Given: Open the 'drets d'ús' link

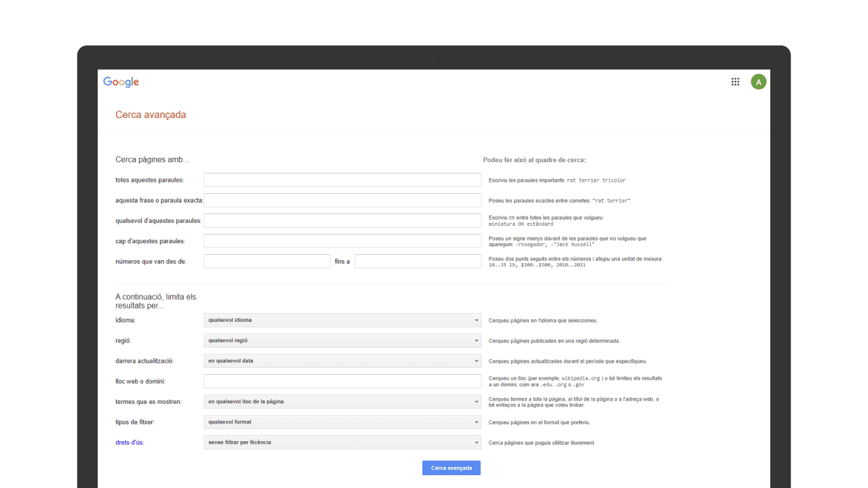Looking at the screenshot, I should [130, 443].
